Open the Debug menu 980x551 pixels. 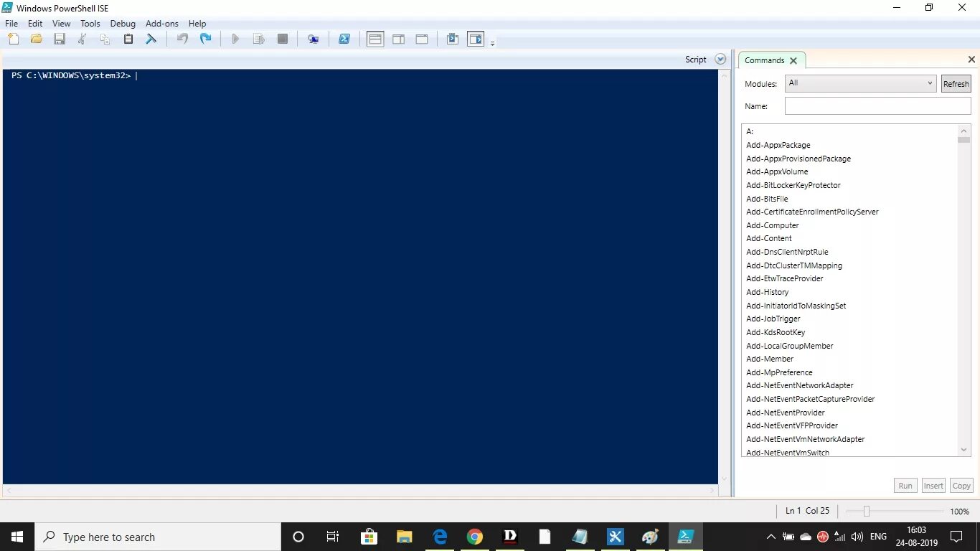[123, 24]
